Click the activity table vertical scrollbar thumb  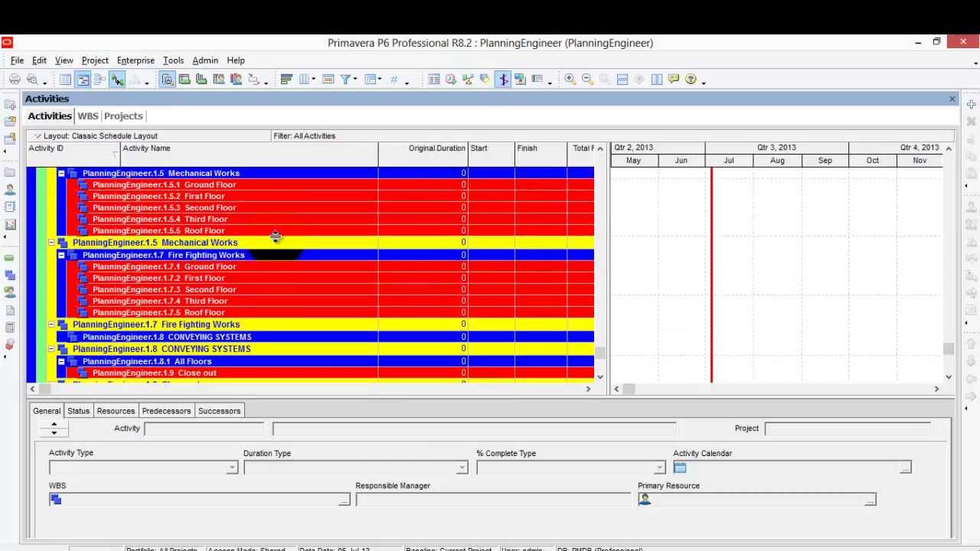pyautogui.click(x=599, y=353)
